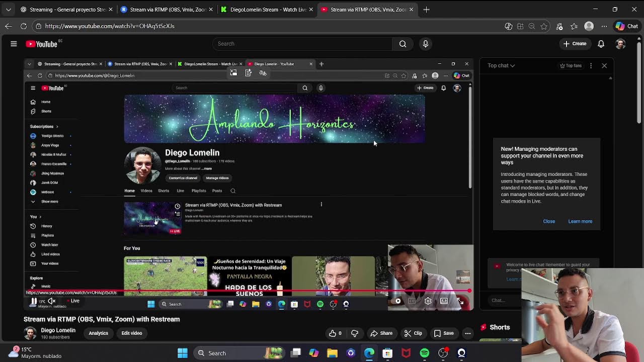The width and height of the screenshot is (644, 362).
Task: Open the Shorts section heading
Action: point(500,327)
